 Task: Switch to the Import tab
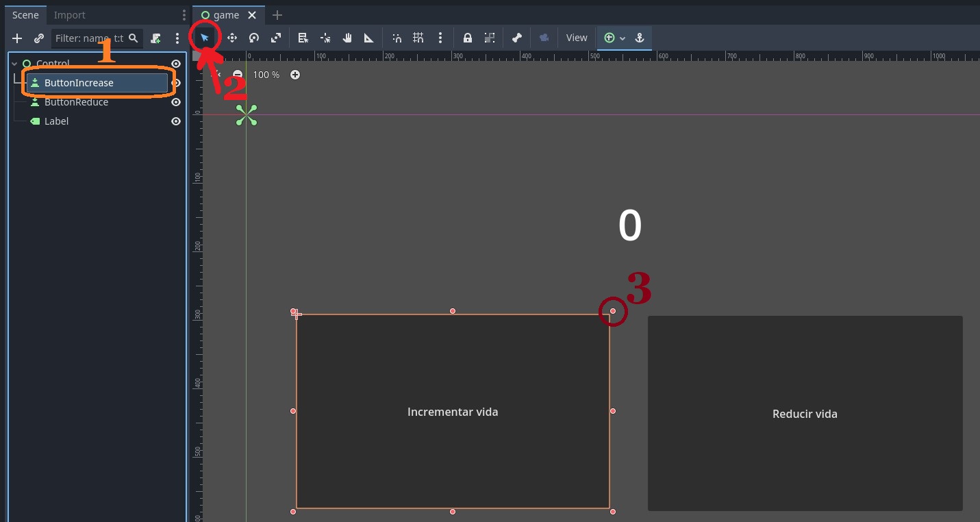pos(70,15)
